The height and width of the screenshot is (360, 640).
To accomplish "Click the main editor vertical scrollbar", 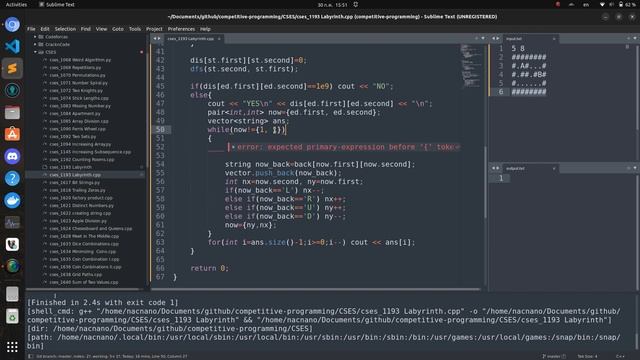I will pos(485,182).
